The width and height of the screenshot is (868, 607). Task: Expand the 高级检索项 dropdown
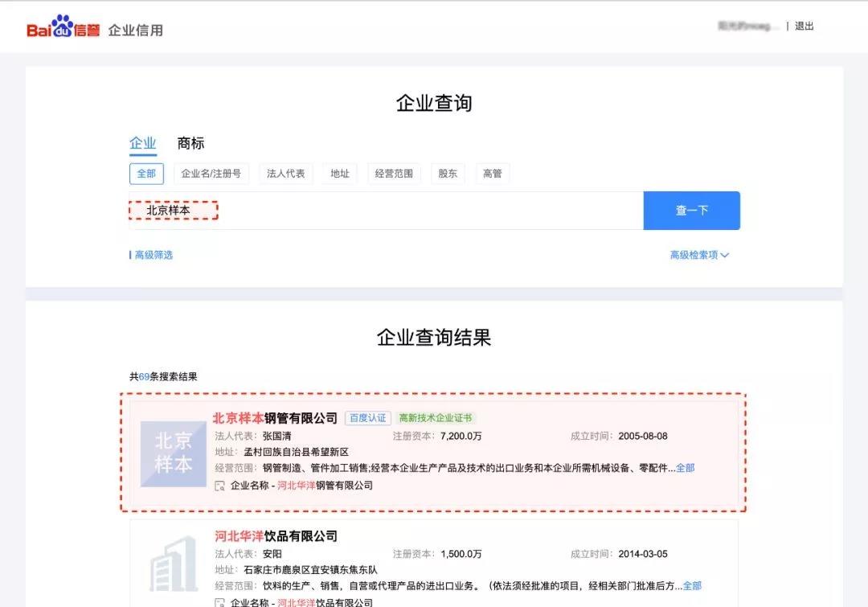pos(699,255)
